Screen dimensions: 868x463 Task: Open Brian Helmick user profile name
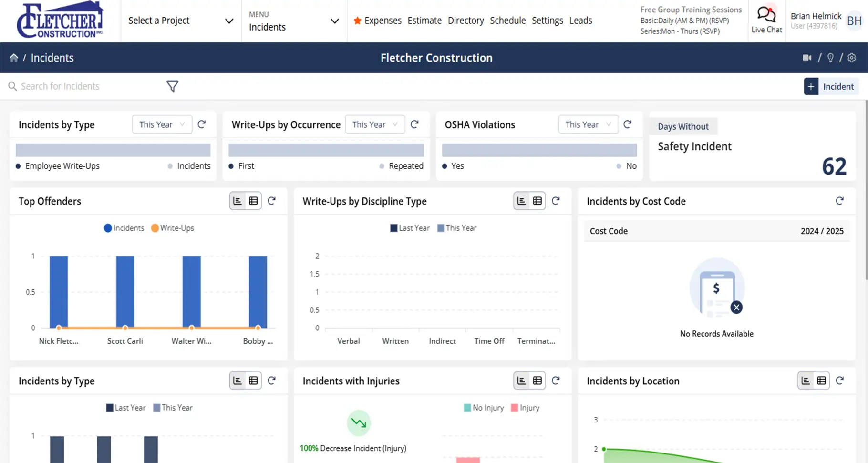tap(816, 16)
